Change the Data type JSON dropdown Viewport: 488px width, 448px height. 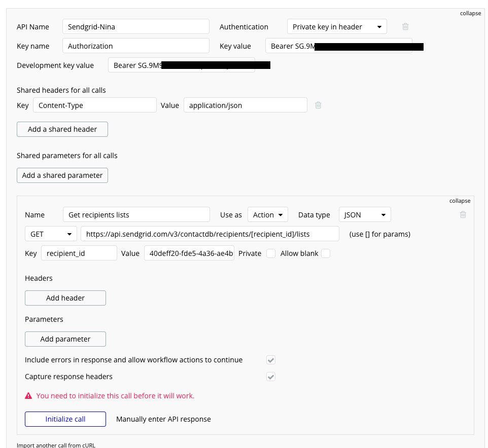(365, 215)
